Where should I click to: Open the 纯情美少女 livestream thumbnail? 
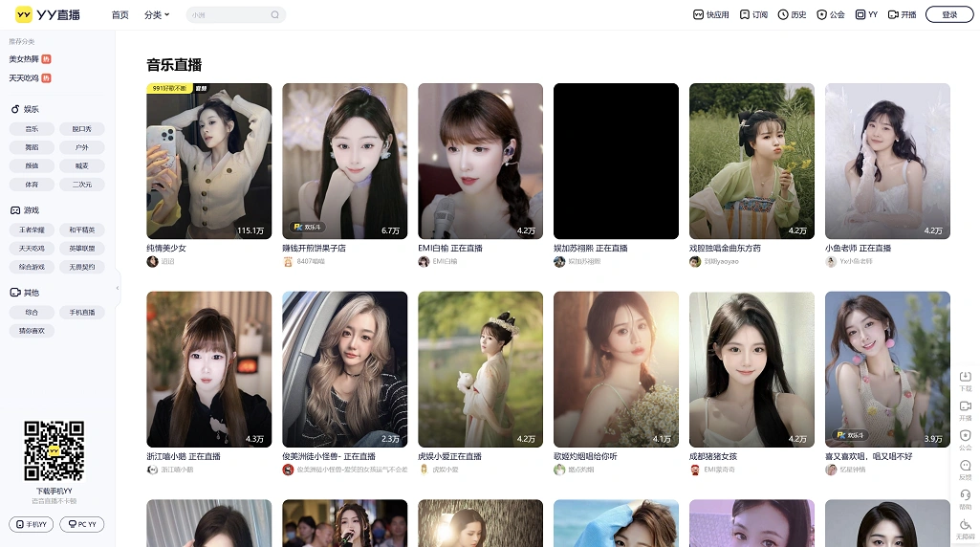[x=208, y=161]
